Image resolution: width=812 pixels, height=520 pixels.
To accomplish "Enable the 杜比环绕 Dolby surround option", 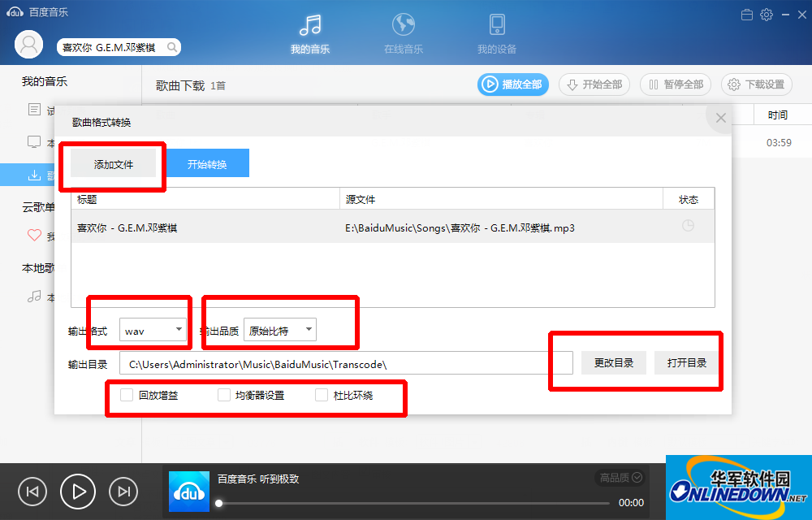I will pos(321,394).
